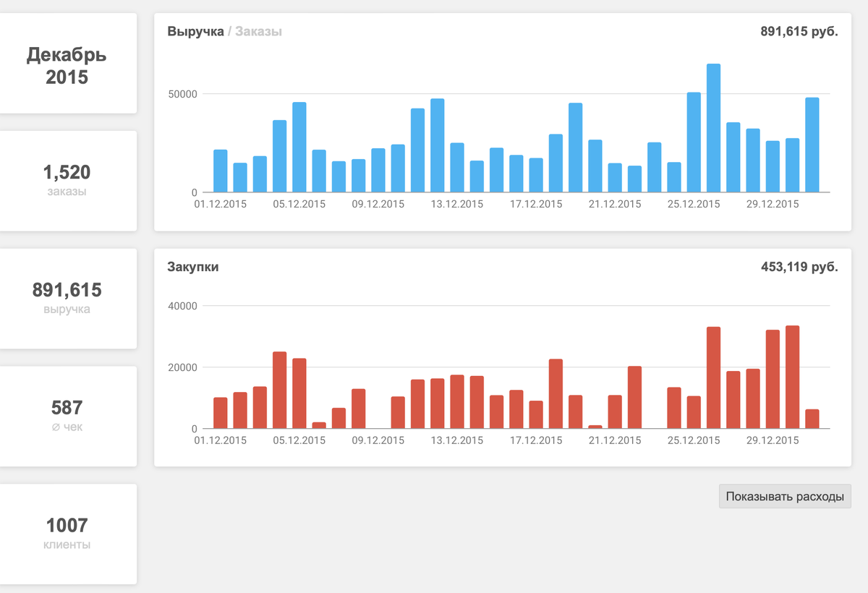Click blue revenue bar above 05.12.2015
The height and width of the screenshot is (593, 868).
click(x=299, y=148)
